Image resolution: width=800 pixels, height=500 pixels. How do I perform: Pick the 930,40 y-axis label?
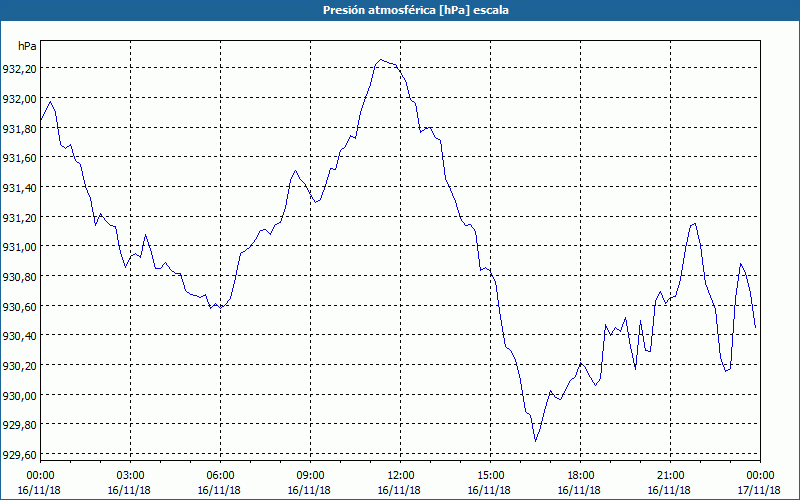pyautogui.click(x=19, y=336)
